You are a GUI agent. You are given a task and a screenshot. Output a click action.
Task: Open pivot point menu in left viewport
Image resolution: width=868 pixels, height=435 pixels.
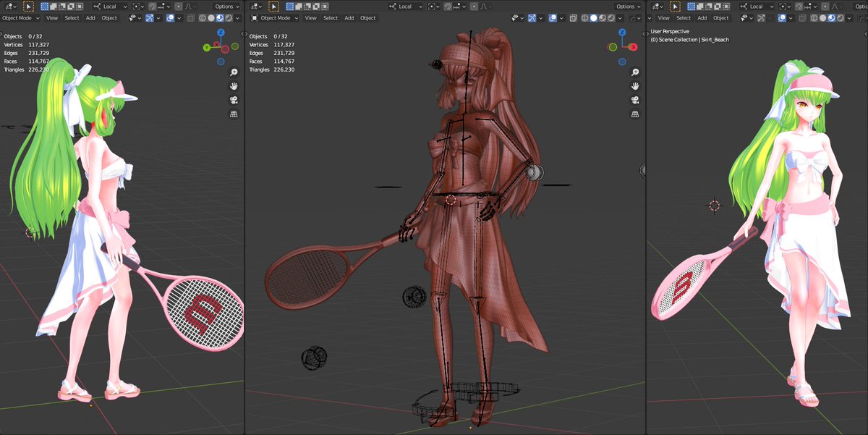pyautogui.click(x=138, y=7)
